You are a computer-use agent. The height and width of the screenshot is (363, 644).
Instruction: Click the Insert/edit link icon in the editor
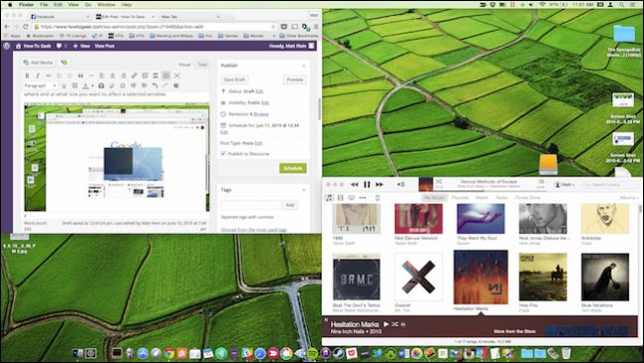coord(134,75)
